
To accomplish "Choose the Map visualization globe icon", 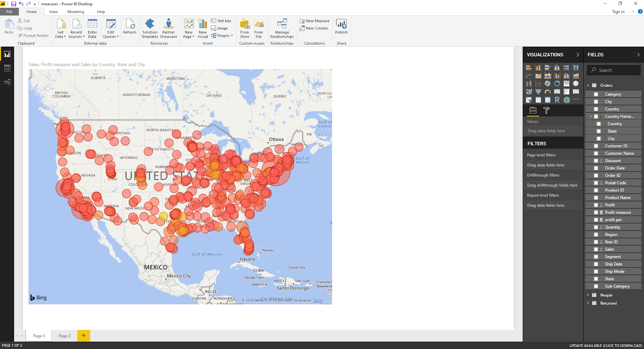I will 576,84.
